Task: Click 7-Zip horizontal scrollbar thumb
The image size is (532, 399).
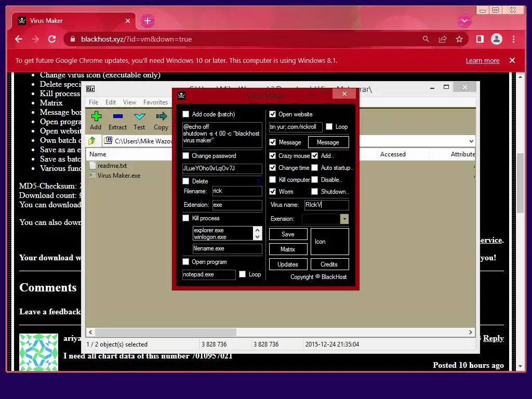Action: pyautogui.click(x=166, y=332)
